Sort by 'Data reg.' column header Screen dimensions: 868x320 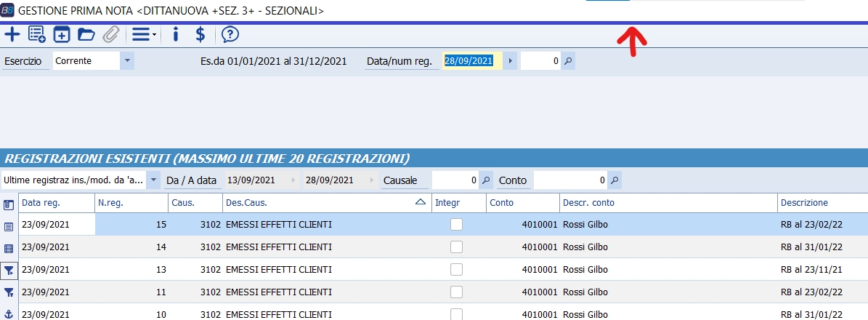pyautogui.click(x=57, y=203)
